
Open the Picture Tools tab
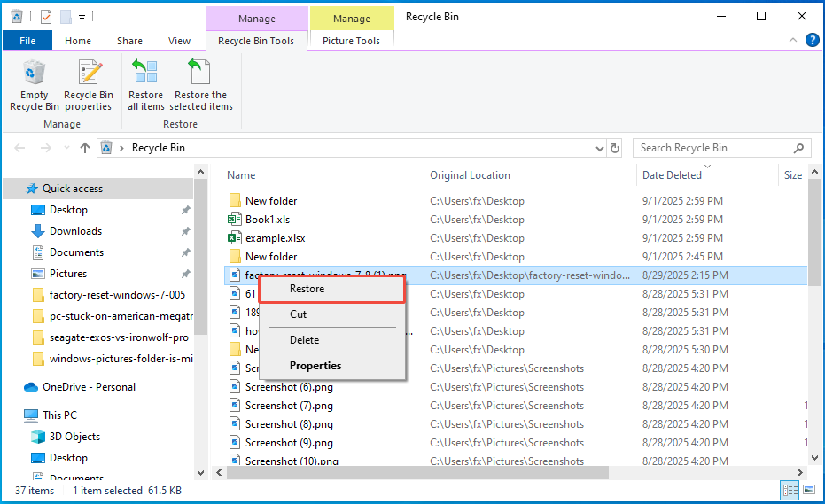[351, 41]
